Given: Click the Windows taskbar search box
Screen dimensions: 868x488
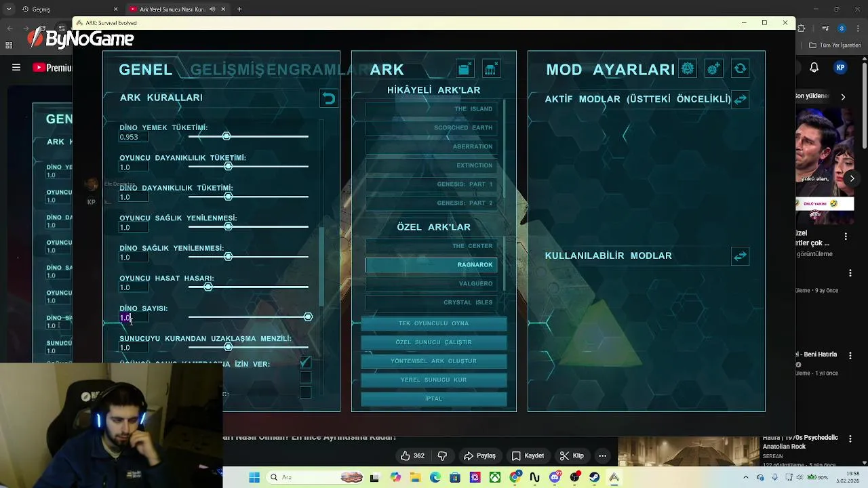Looking at the screenshot, I should [316, 477].
